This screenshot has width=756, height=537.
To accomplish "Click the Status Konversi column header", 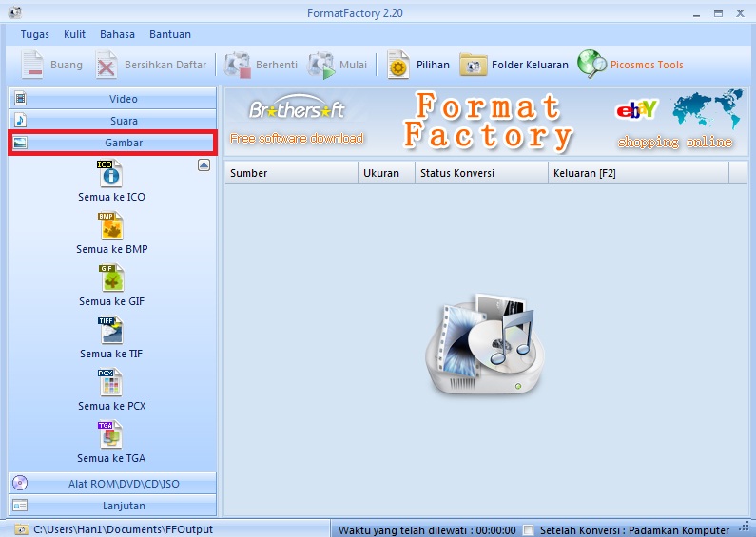I will [481, 173].
